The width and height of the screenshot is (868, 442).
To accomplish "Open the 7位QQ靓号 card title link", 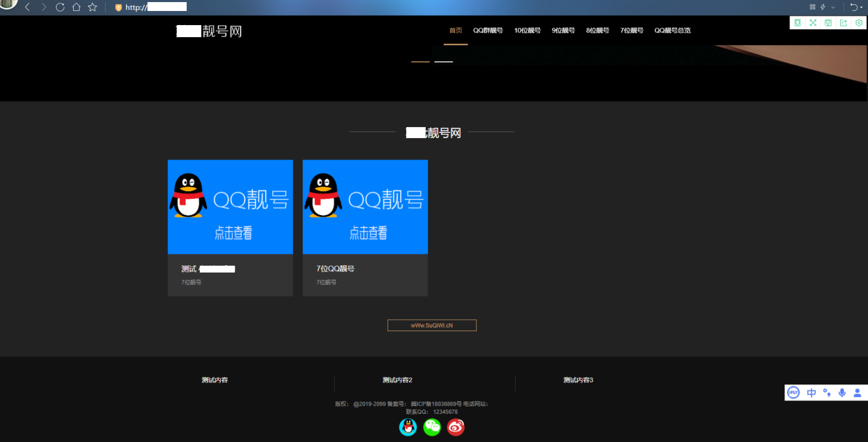I will click(x=335, y=268).
